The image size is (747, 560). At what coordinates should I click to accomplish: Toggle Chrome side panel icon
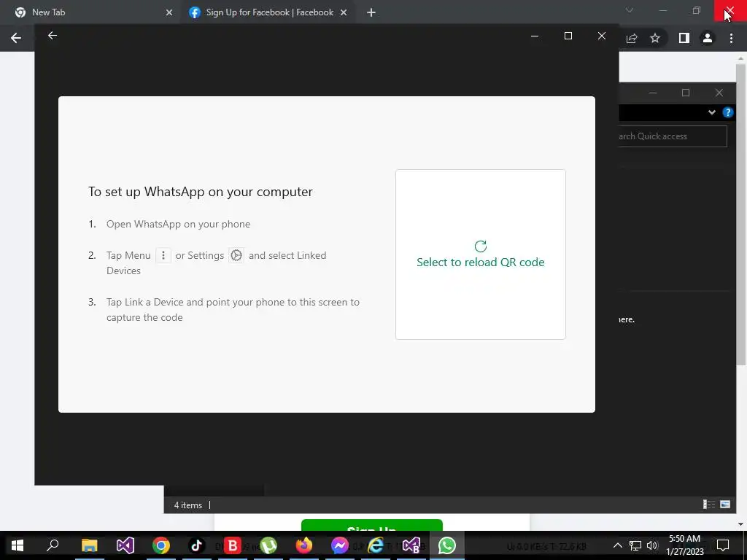click(684, 38)
